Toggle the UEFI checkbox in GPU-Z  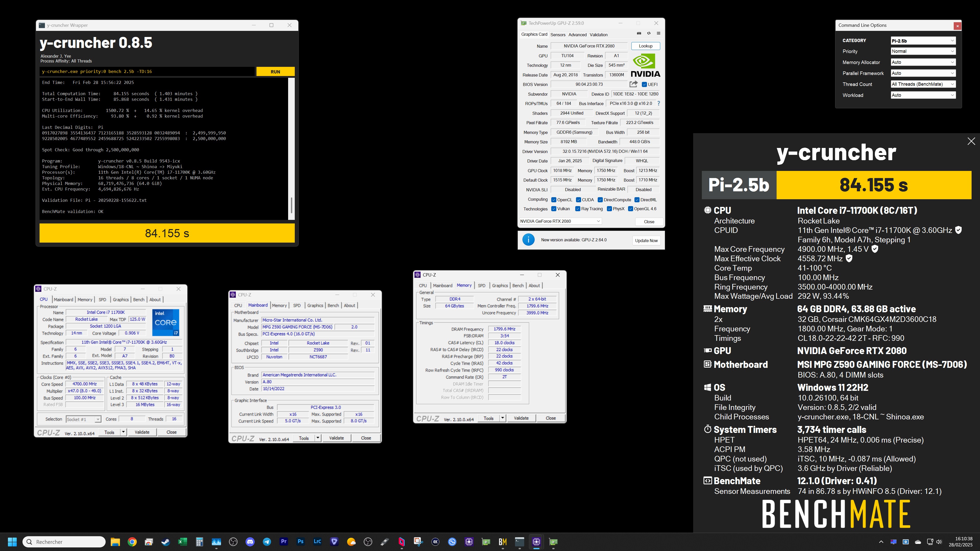(x=644, y=84)
